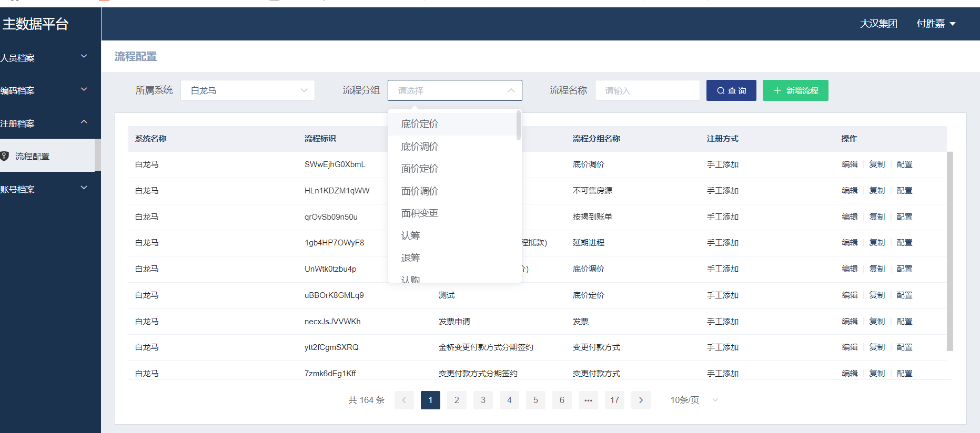
Task: Go to page 2
Action: coord(457,400)
